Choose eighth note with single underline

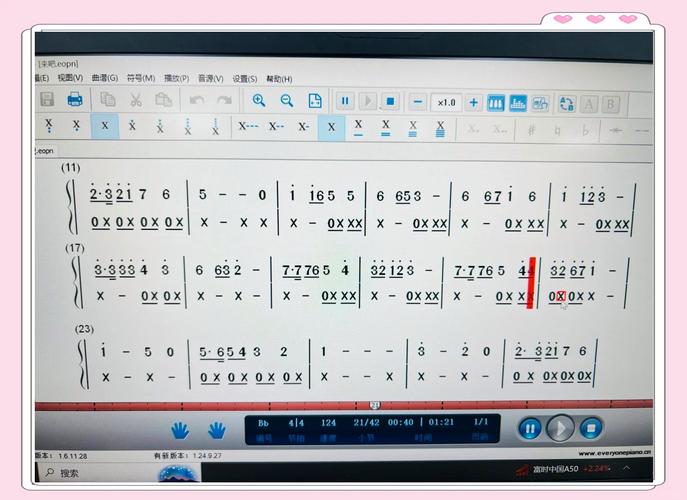358,128
